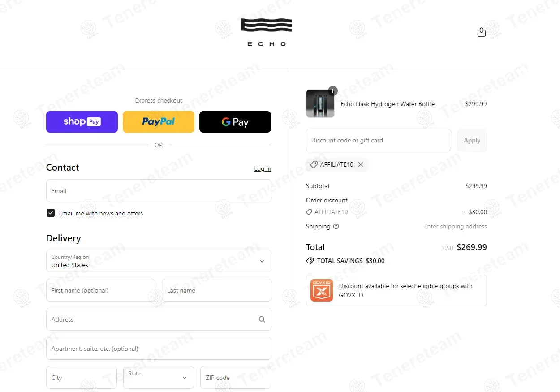Click the Discount code or gift card field
The image size is (560, 392).
[379, 140]
